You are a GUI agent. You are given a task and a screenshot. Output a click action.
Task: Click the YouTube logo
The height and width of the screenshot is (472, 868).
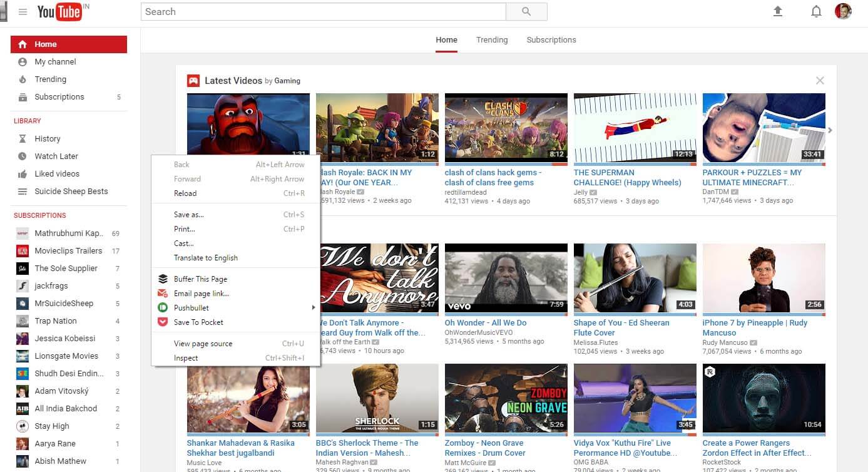click(59, 12)
